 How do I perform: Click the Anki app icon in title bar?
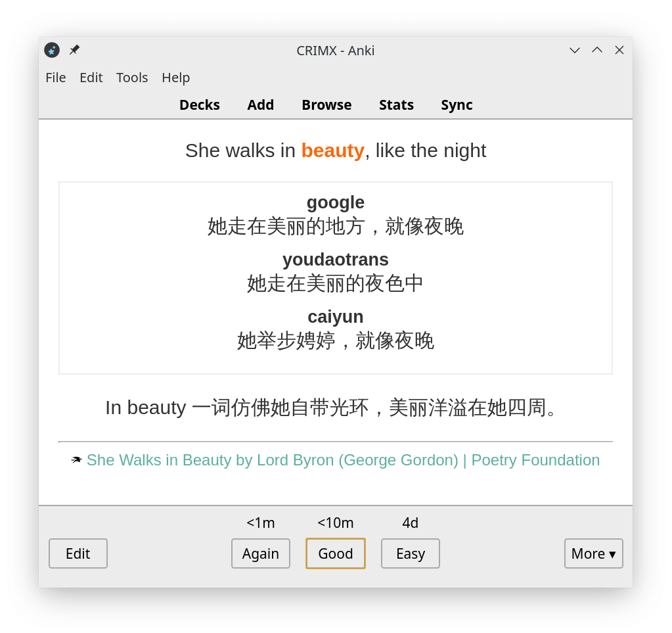52,50
